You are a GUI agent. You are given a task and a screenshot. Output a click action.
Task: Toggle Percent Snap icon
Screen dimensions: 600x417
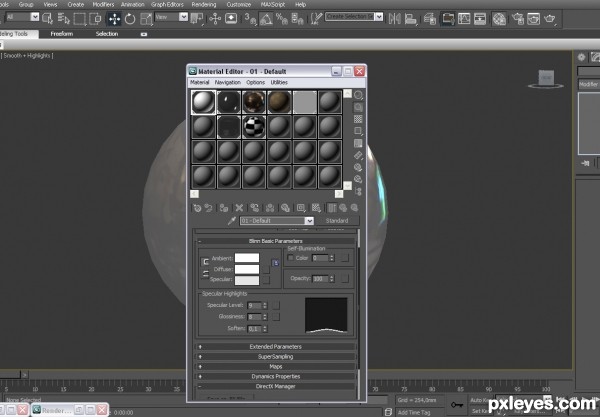[x=282, y=19]
